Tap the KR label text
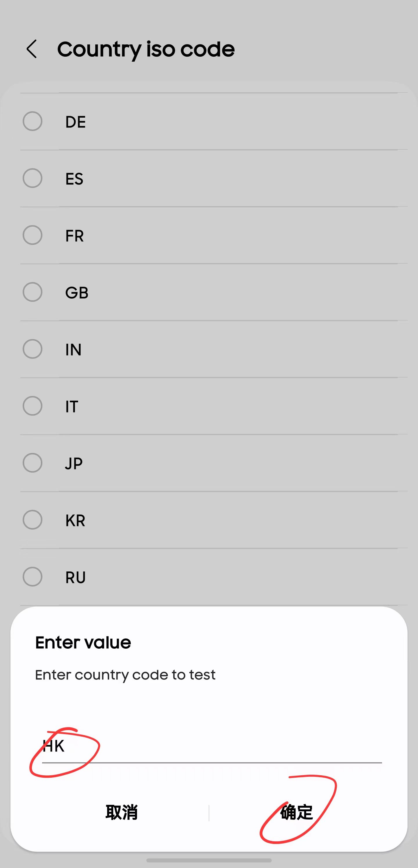Image resolution: width=418 pixels, height=868 pixels. [x=75, y=520]
